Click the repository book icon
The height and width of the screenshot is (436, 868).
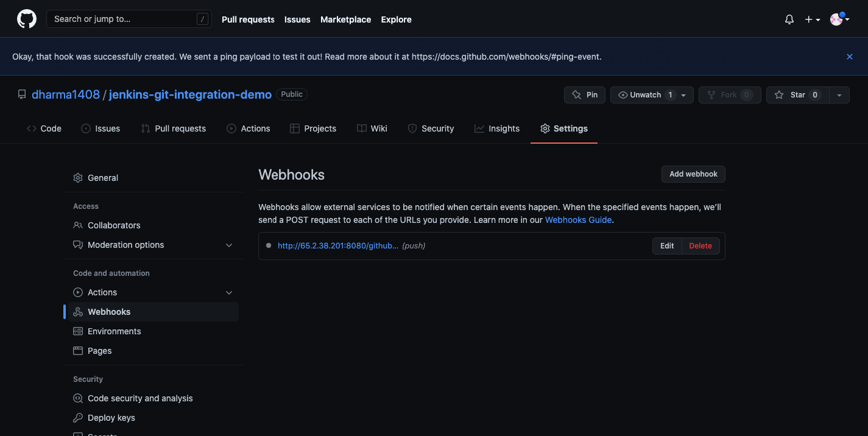coord(22,94)
